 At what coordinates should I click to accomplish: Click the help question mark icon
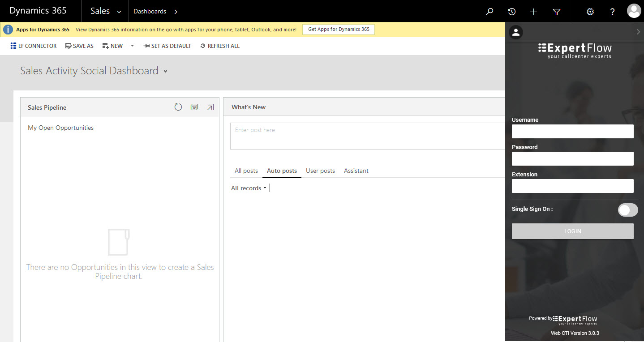(x=613, y=12)
